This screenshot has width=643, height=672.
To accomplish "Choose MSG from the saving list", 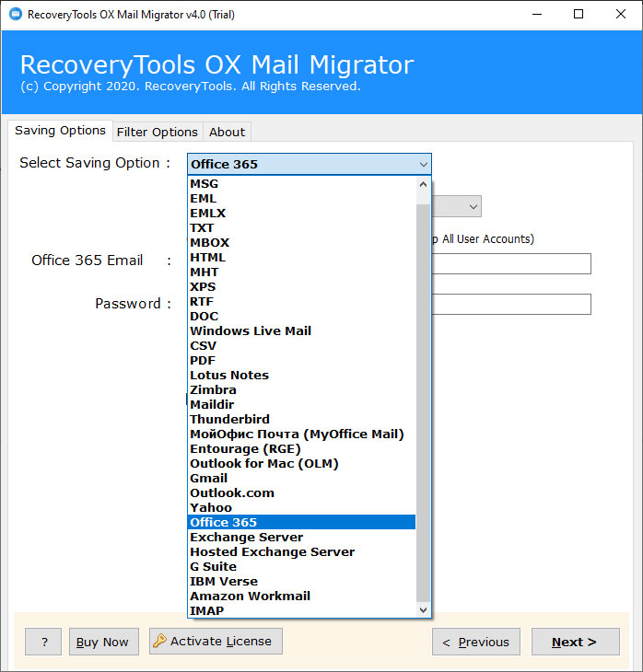I will [302, 183].
